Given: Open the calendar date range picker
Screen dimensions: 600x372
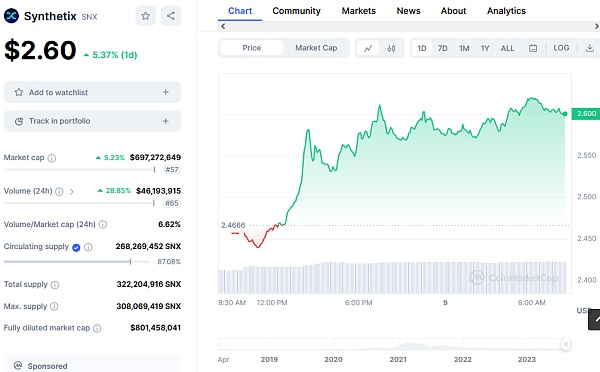Looking at the screenshot, I should pos(533,48).
